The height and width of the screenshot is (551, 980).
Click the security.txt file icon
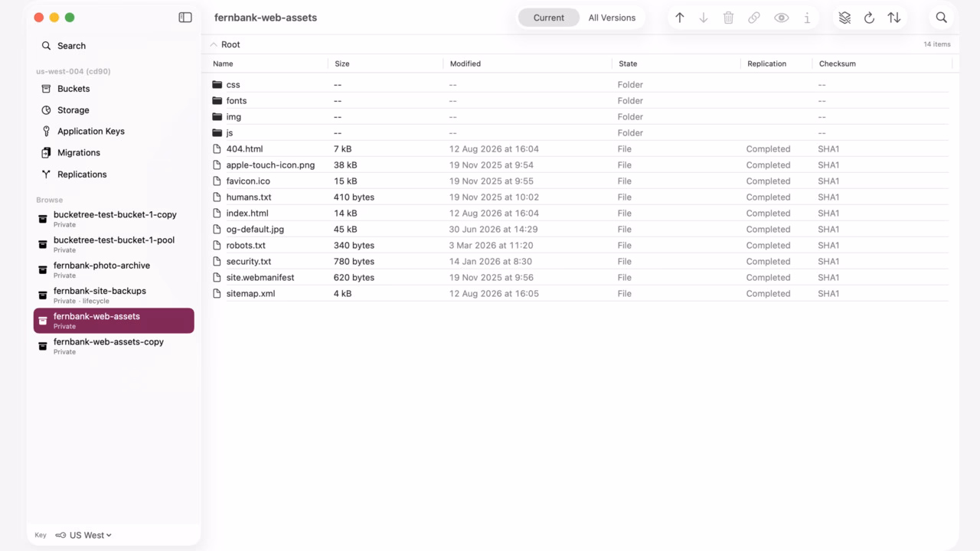217,262
